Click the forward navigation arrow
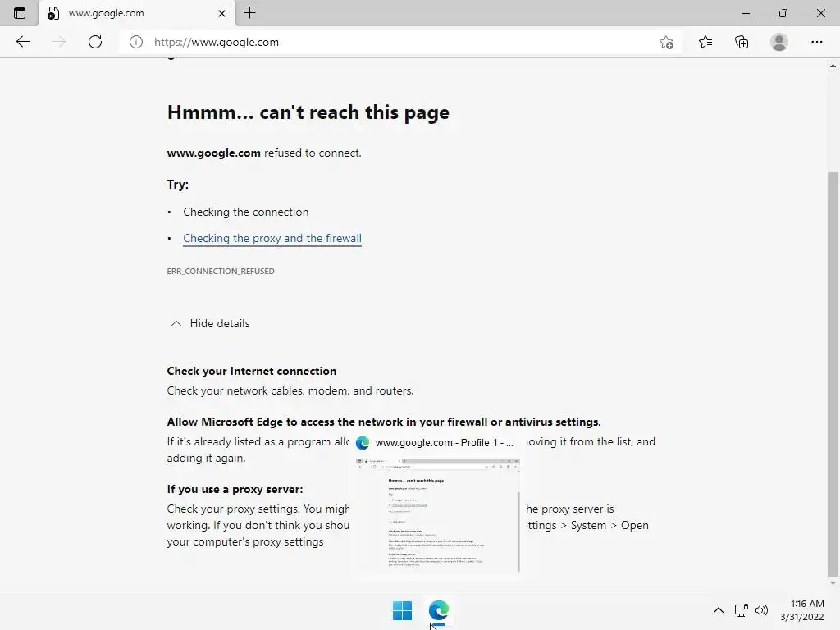The height and width of the screenshot is (630, 840). click(59, 42)
